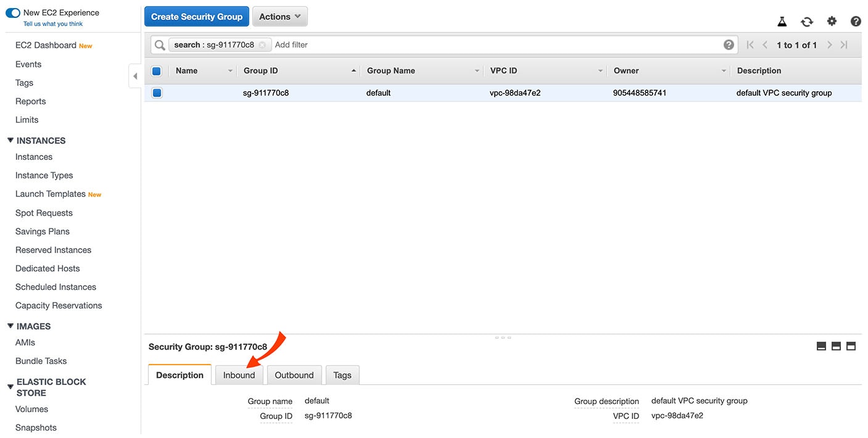Click the filter help circle icon
The width and height of the screenshot is (868, 438).
coord(729,44)
